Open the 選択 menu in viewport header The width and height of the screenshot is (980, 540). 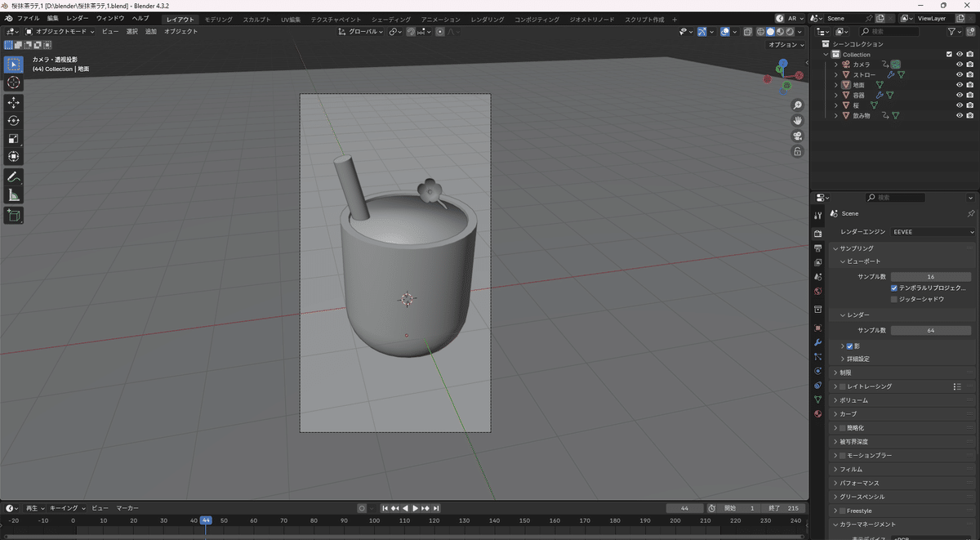pos(132,32)
